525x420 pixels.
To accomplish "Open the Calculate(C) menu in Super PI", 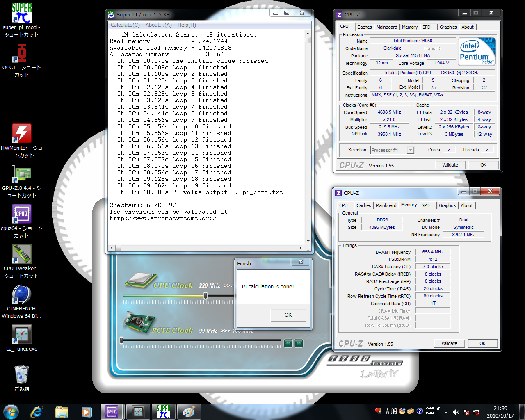I will [125, 25].
